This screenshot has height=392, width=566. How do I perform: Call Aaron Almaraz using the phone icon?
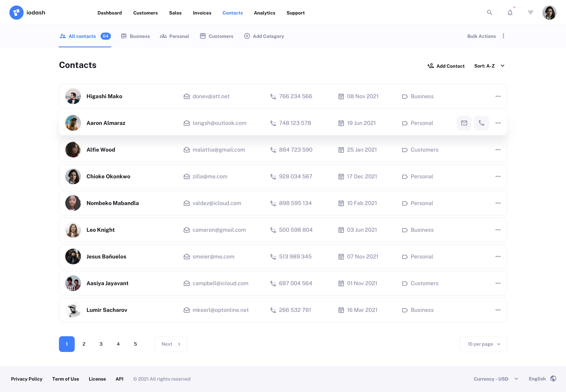[481, 123]
